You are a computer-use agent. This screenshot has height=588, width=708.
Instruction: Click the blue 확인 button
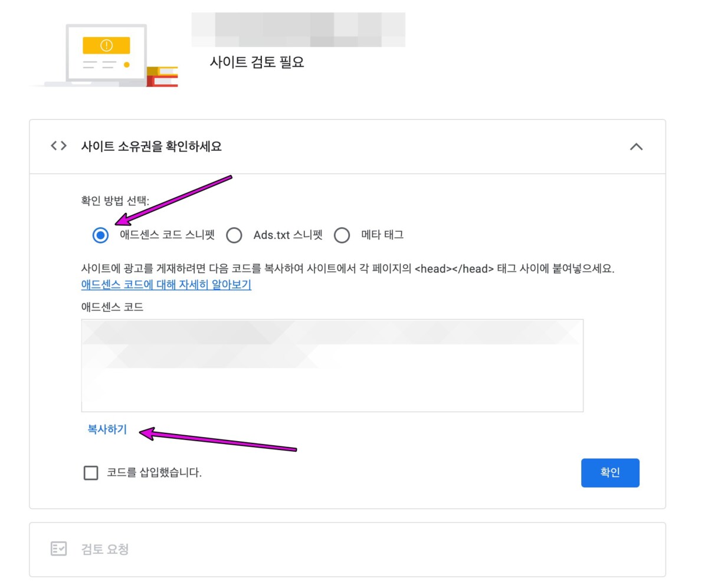tap(609, 473)
